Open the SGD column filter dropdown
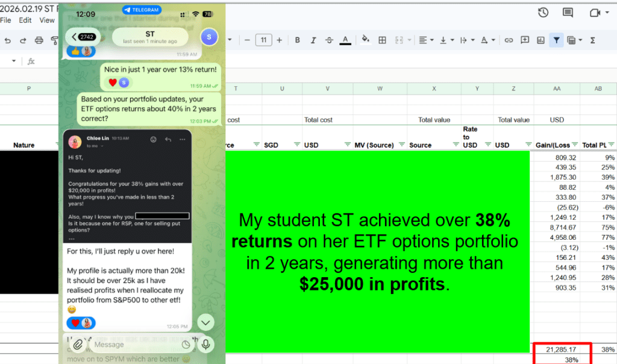The width and height of the screenshot is (617, 364). point(297,145)
